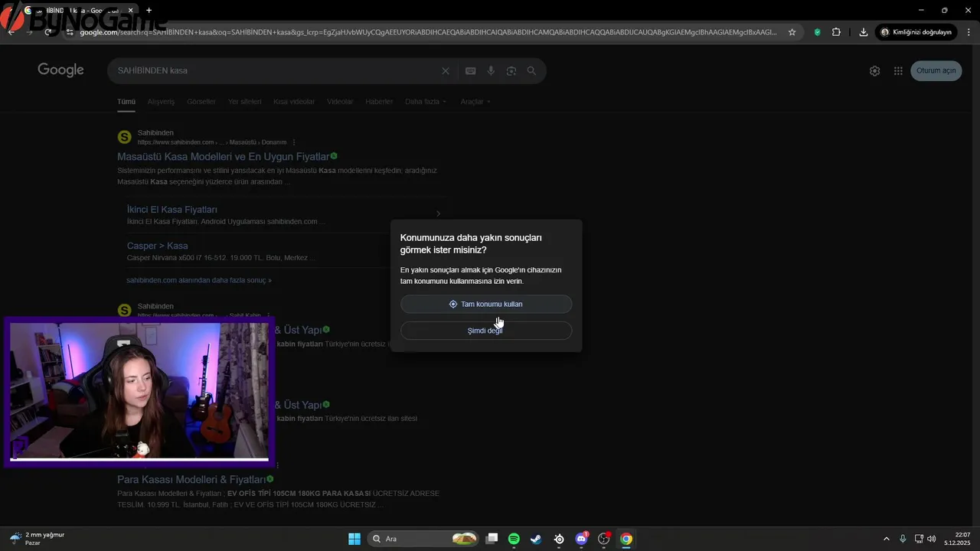Click "Tam konumu kullan" button
This screenshot has height=551, width=980.
[x=486, y=304]
